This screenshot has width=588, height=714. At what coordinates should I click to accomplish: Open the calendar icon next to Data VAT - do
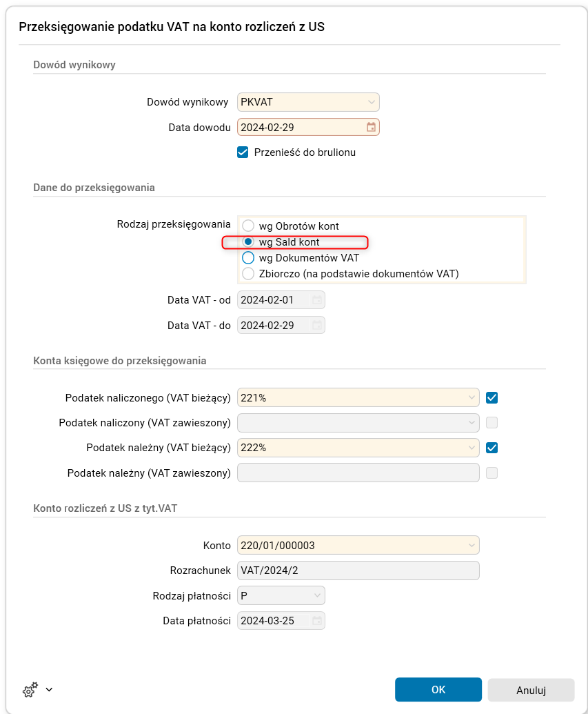coord(316,325)
